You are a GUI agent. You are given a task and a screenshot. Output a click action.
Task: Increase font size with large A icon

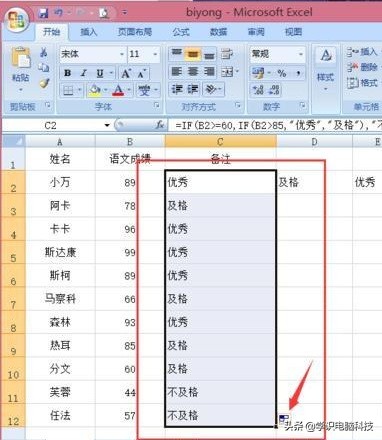point(126,73)
